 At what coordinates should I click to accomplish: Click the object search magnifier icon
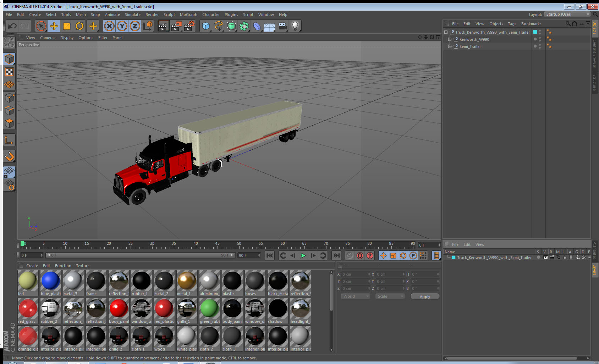tap(568, 24)
